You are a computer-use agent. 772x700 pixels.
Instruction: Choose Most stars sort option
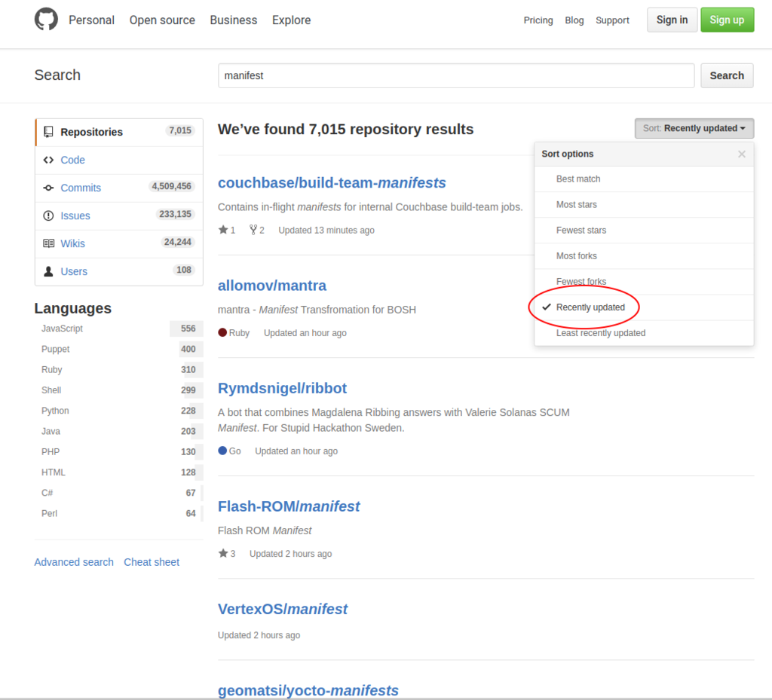(577, 205)
